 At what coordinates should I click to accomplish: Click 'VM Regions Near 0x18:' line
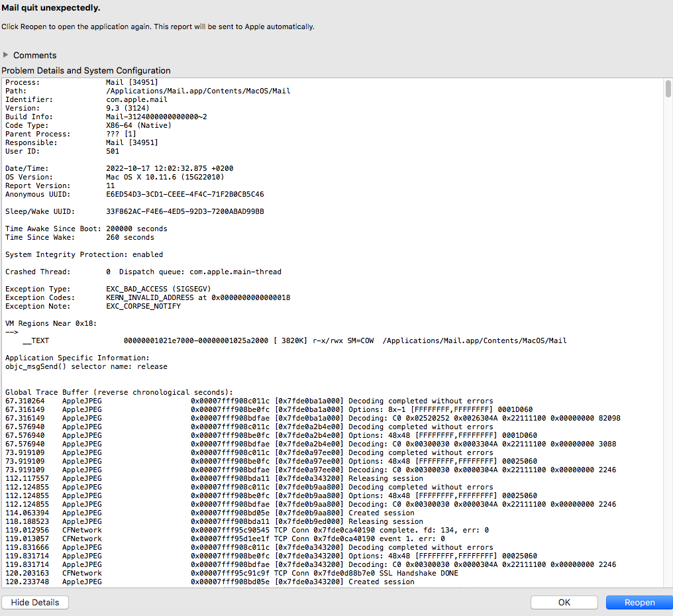coord(51,323)
